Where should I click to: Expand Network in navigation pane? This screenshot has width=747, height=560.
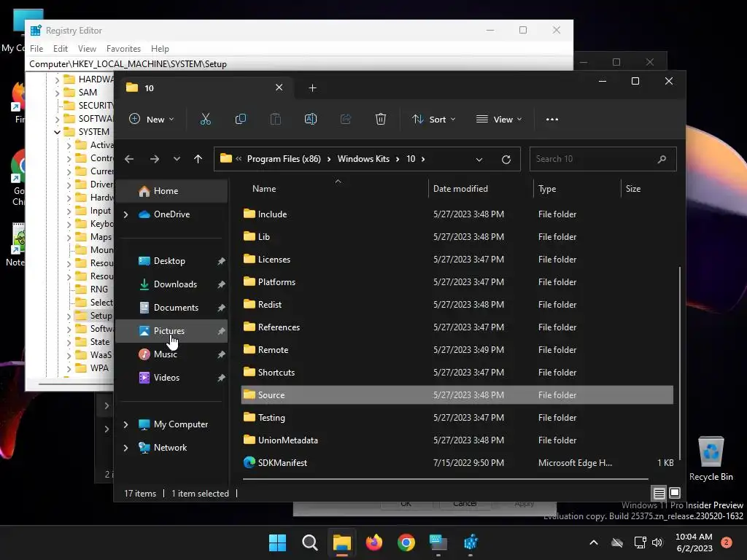tap(125, 448)
